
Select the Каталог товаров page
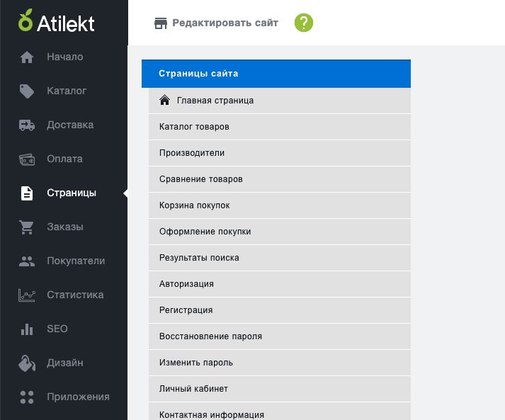coord(280,127)
